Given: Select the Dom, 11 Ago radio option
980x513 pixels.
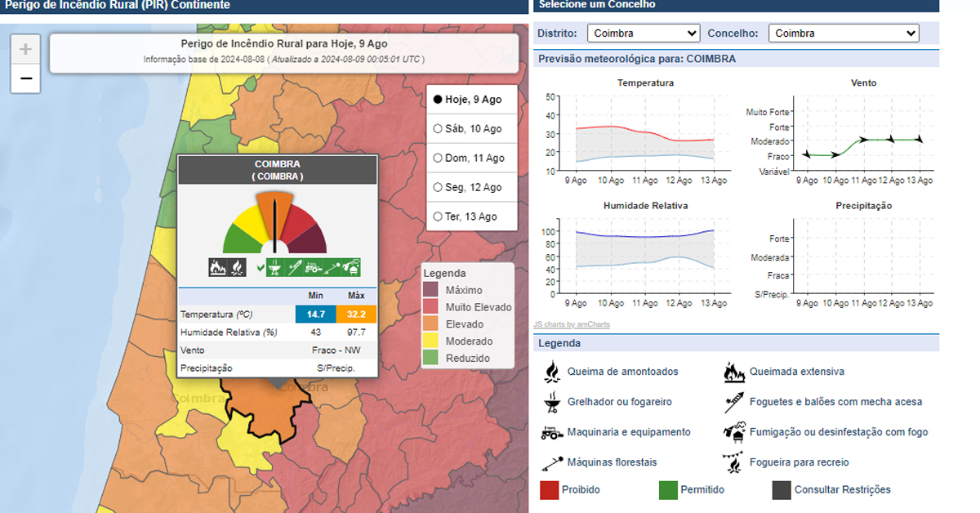Looking at the screenshot, I should (438, 158).
